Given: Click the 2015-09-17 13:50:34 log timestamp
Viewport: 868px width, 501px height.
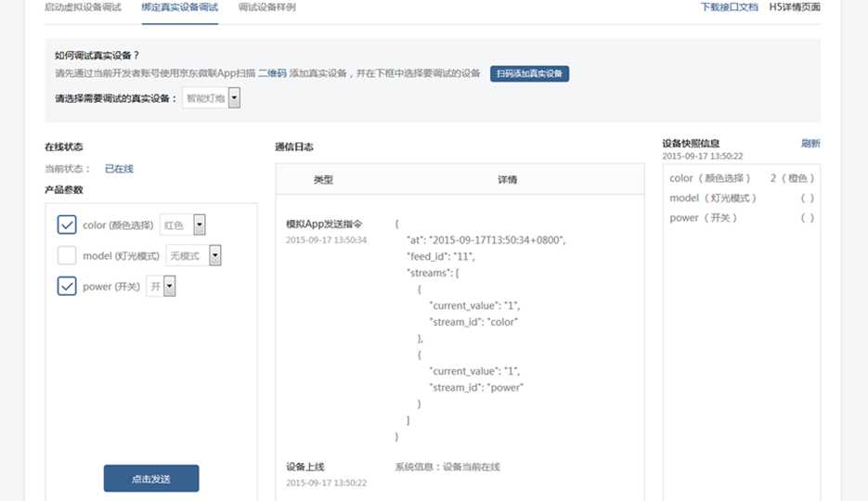Looking at the screenshot, I should [x=326, y=240].
